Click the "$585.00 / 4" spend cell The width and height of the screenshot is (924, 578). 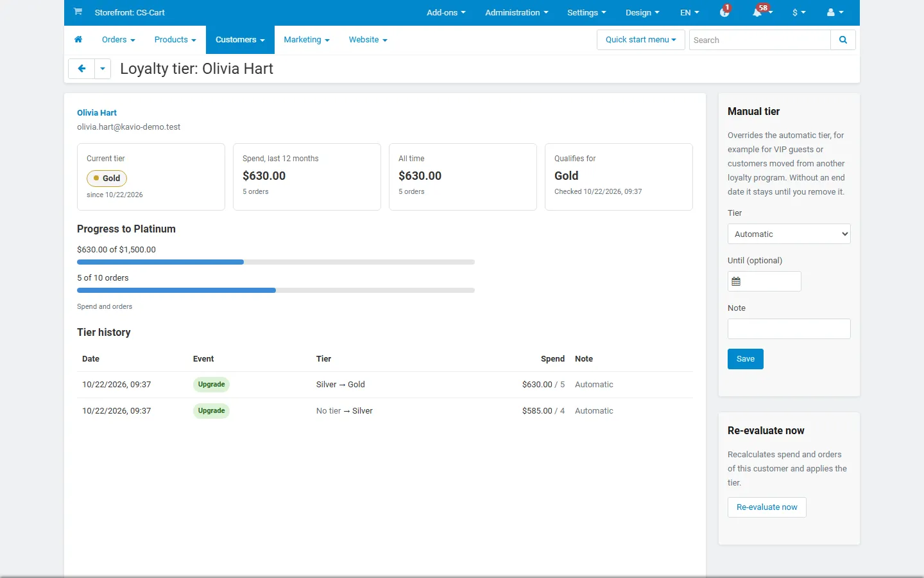click(x=543, y=411)
